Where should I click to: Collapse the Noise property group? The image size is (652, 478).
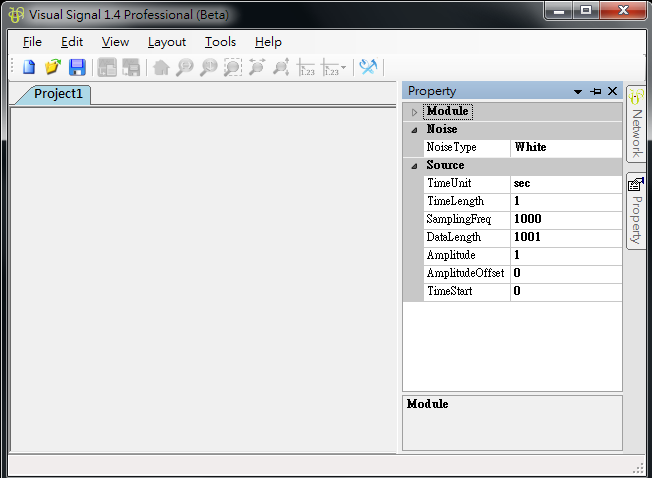tap(414, 130)
